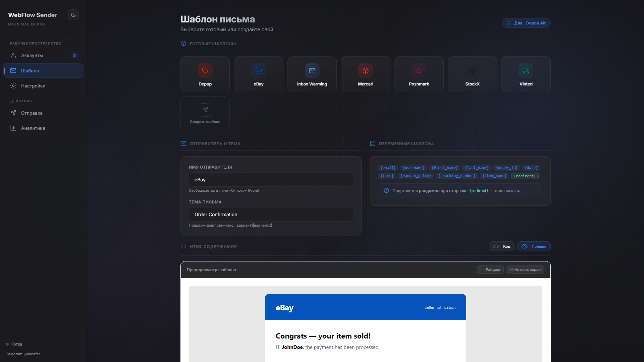Click the Аналитика bar chart icon
This screenshot has width=644, height=362.
click(13, 128)
